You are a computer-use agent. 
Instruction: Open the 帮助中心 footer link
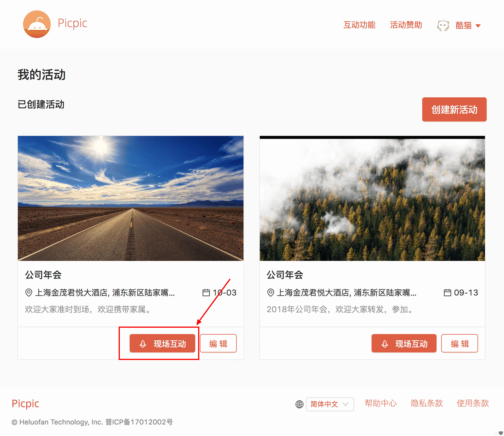pos(381,403)
